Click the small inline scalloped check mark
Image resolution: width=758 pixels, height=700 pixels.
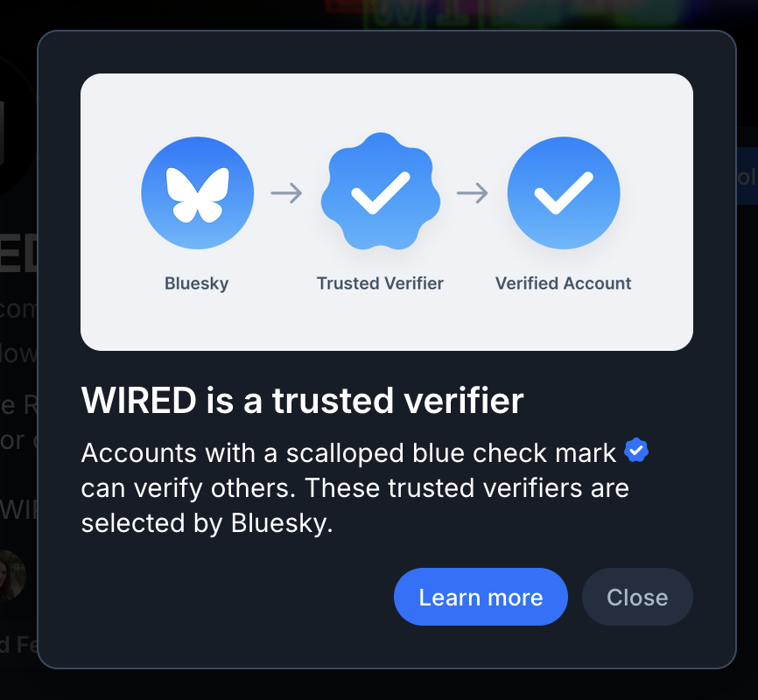pyautogui.click(x=636, y=451)
